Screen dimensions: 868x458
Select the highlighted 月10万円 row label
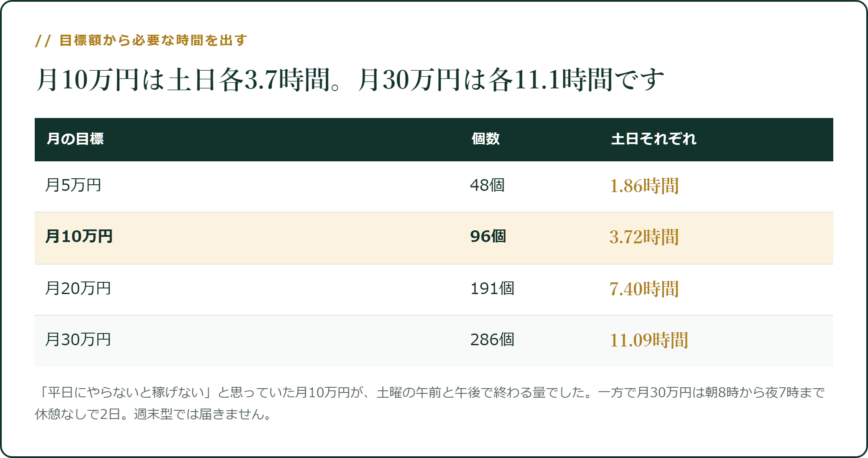click(x=79, y=236)
